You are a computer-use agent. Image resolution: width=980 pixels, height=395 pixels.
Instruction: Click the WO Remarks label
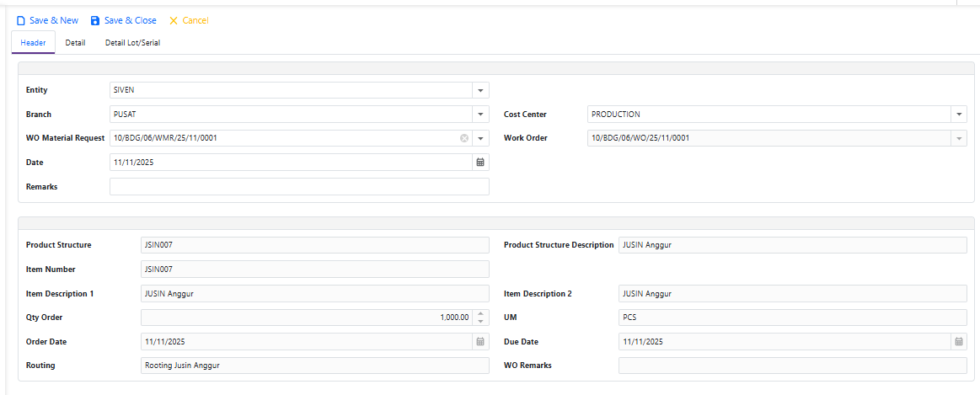pyautogui.click(x=527, y=366)
